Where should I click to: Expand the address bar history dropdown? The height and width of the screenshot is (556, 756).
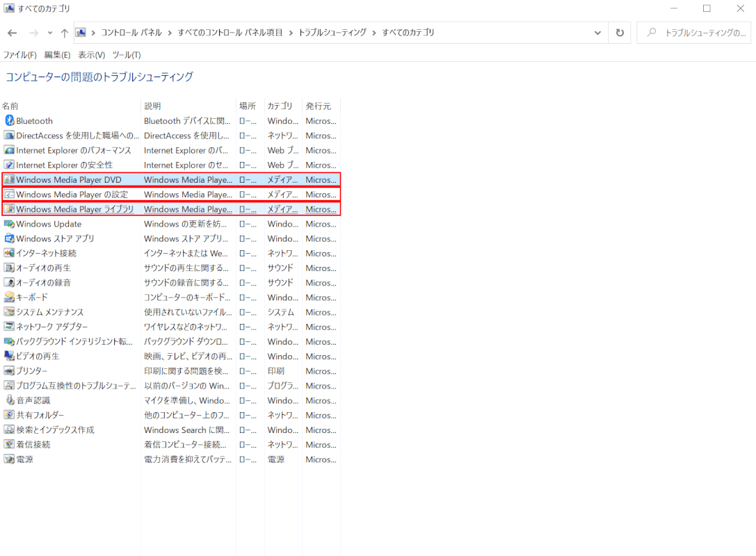[598, 33]
